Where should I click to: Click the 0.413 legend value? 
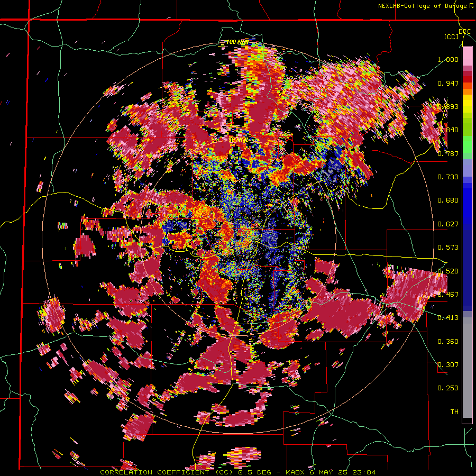click(x=448, y=318)
